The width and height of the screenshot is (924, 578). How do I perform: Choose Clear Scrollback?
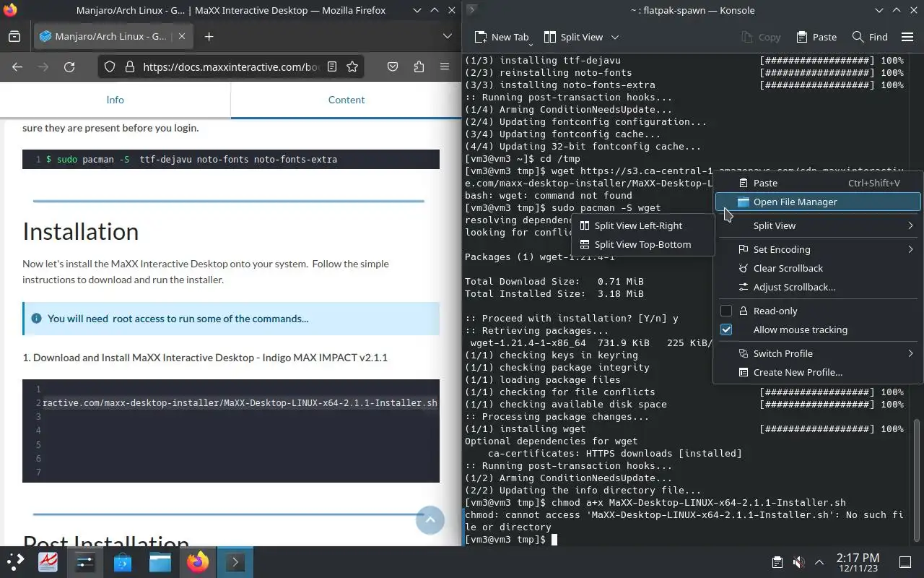818,268
